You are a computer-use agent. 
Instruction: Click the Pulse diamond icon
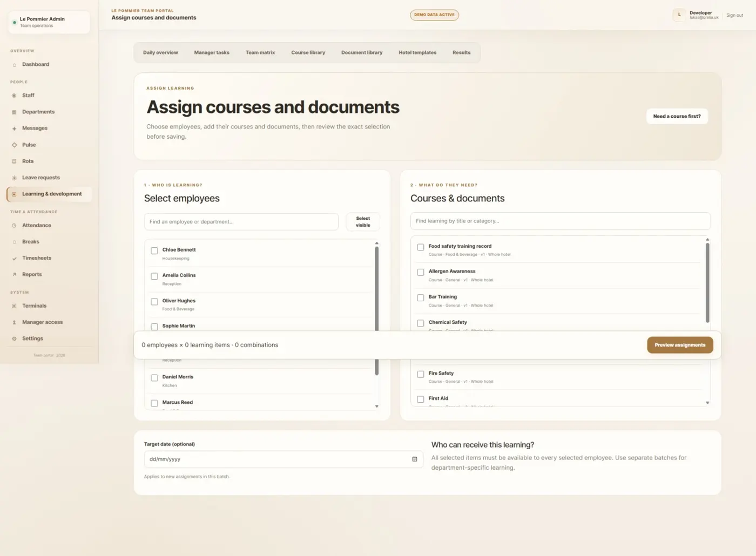(14, 145)
